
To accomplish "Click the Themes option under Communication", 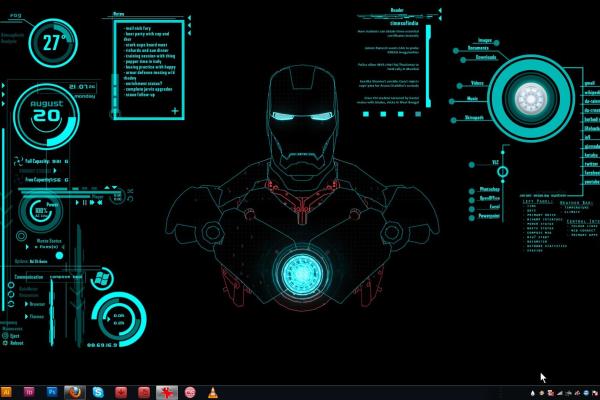I will coord(36,316).
